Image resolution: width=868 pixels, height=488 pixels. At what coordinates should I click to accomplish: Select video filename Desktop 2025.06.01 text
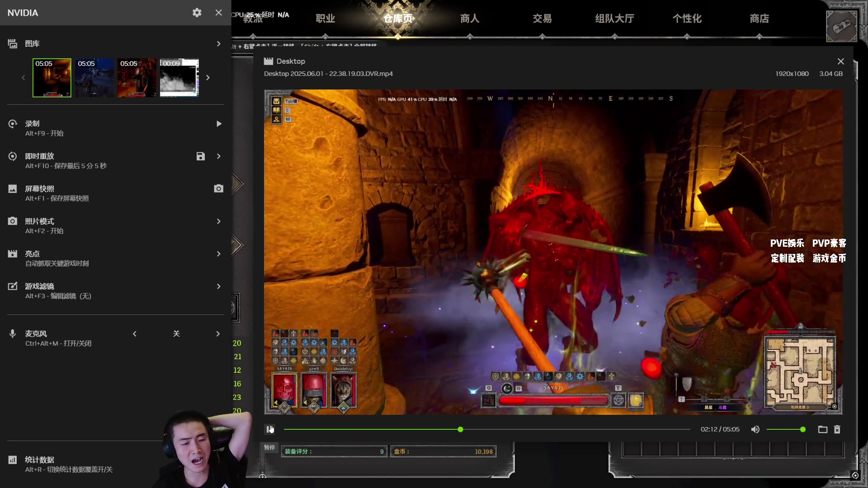[x=328, y=74]
